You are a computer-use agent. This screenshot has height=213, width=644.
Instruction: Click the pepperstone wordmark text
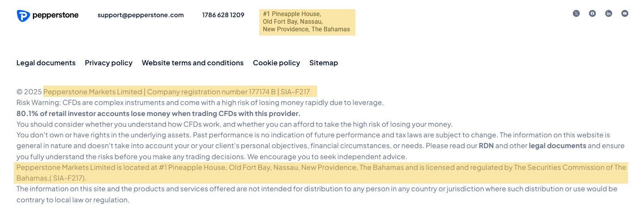pyautogui.click(x=55, y=15)
